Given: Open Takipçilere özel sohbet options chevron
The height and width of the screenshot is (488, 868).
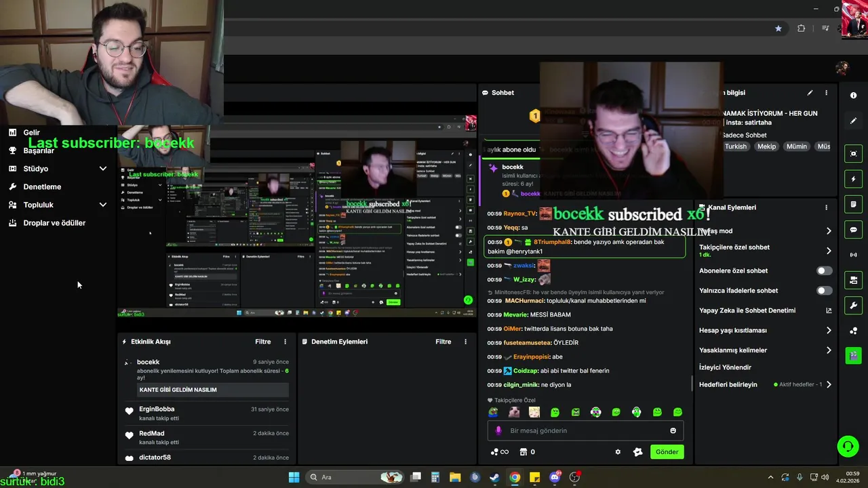Looking at the screenshot, I should [x=829, y=251].
